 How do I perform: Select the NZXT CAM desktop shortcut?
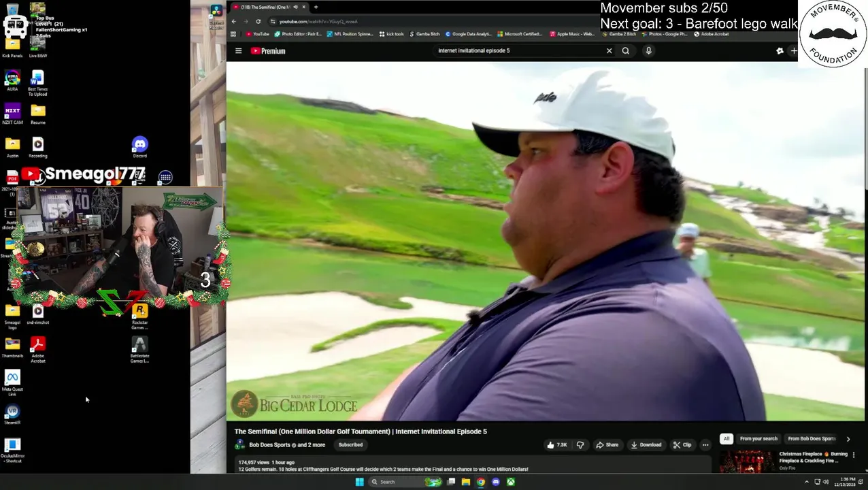[x=12, y=114]
